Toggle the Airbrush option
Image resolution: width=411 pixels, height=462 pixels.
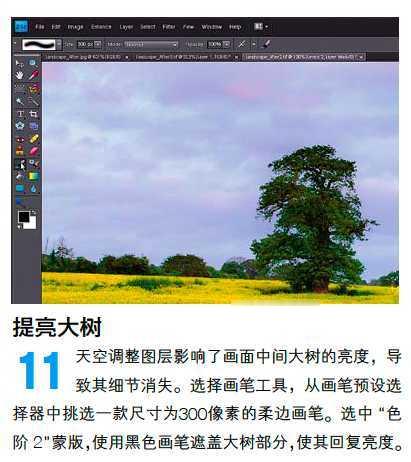pyautogui.click(x=242, y=44)
